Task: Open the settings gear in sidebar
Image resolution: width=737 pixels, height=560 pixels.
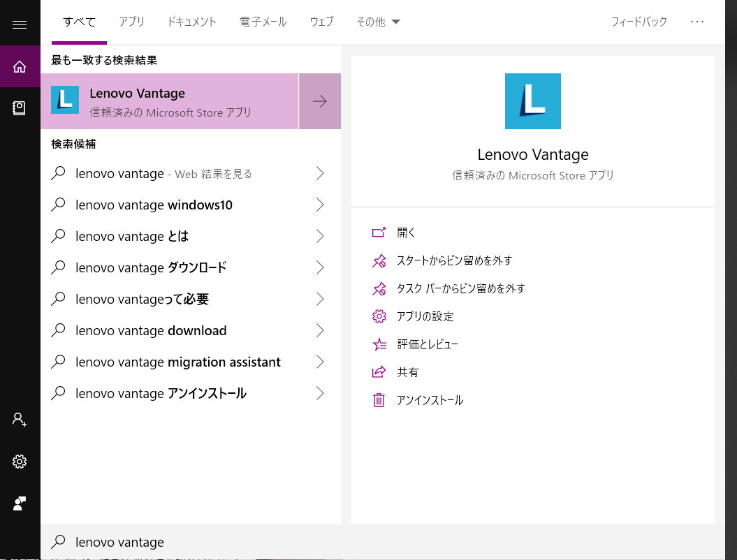Action: (20, 462)
